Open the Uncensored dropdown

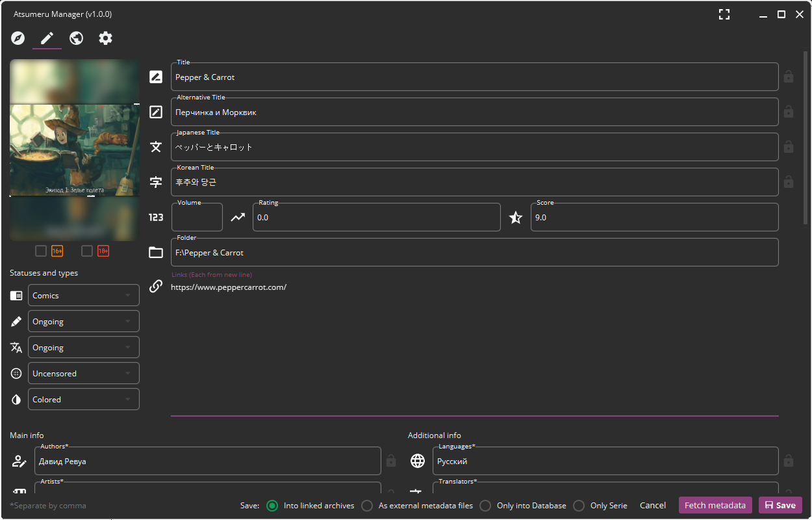click(84, 373)
